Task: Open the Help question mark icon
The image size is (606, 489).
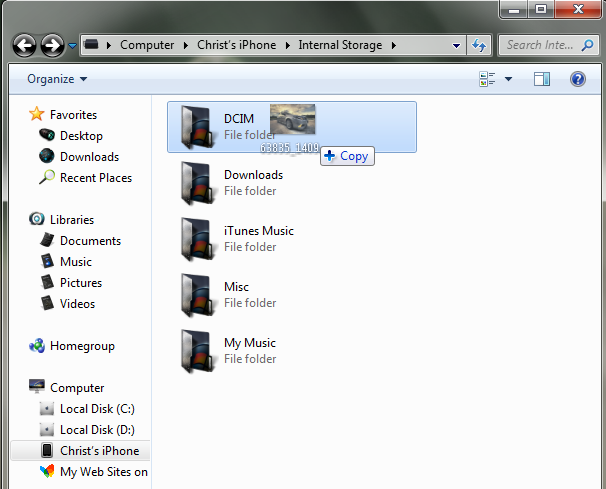Action: 577,79
